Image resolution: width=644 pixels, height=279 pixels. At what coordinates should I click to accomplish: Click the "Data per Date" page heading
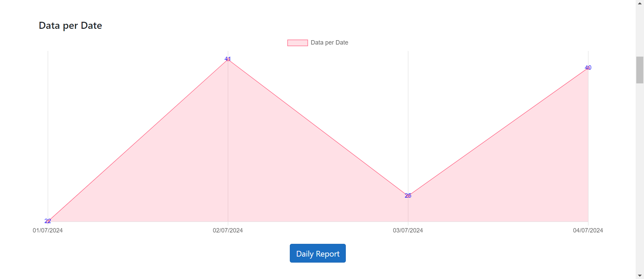pyautogui.click(x=70, y=25)
